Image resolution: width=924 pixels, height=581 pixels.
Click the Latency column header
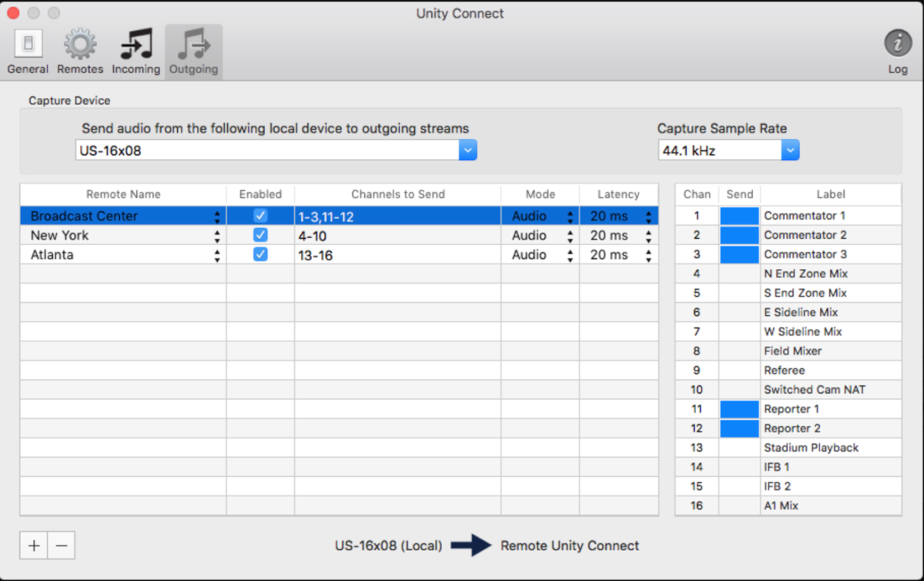coord(618,194)
